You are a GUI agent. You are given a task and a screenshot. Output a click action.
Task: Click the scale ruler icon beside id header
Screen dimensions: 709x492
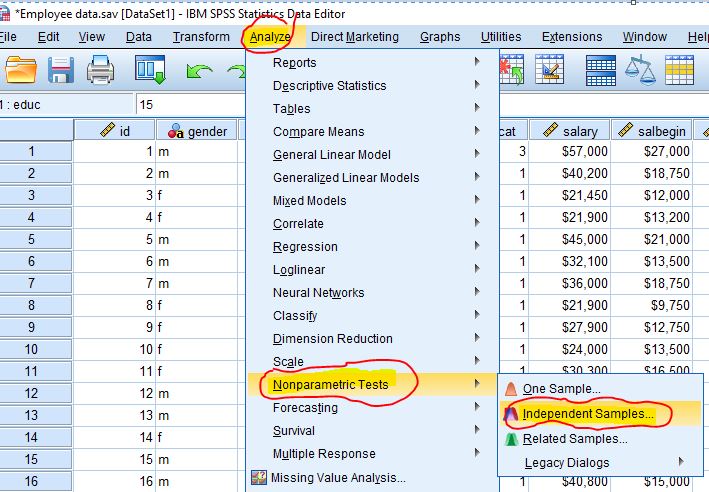point(108,130)
